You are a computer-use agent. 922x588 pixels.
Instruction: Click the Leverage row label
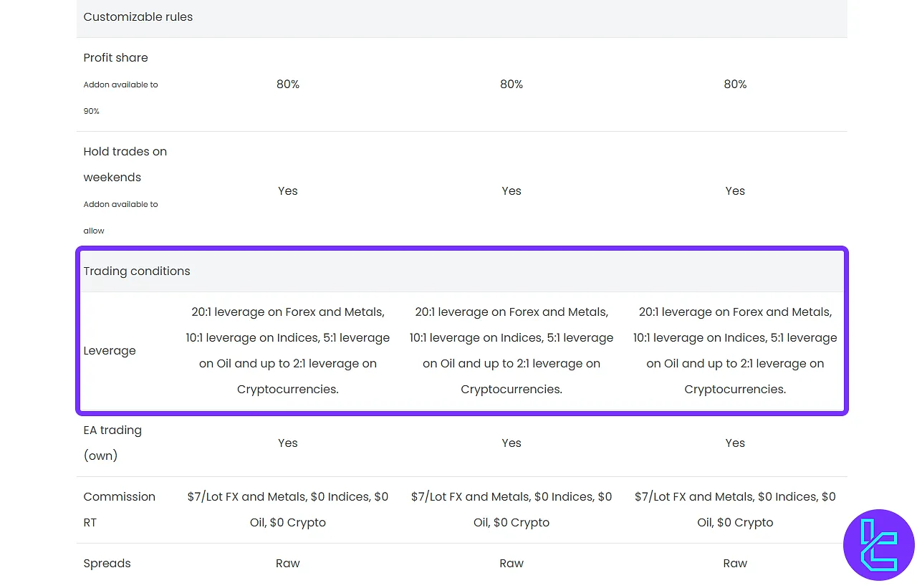coord(110,351)
